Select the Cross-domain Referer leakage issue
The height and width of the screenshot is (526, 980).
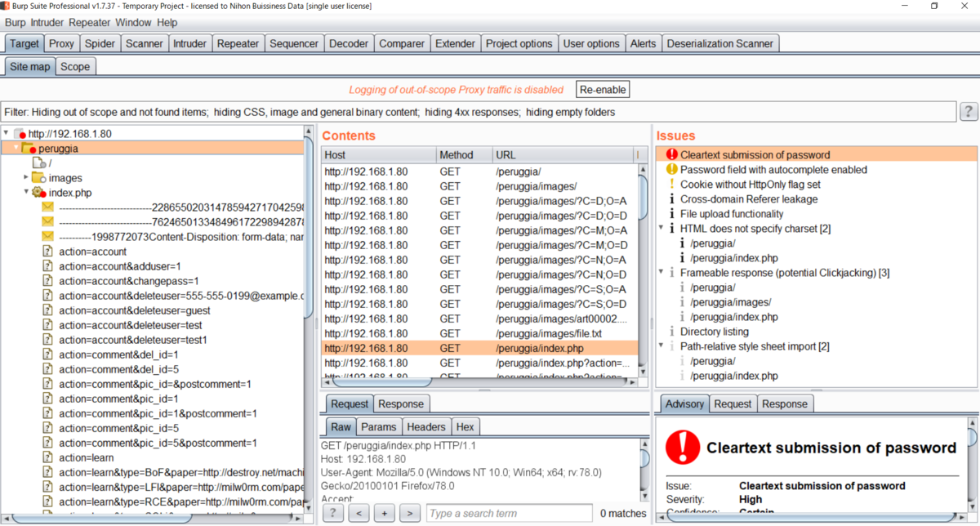click(x=748, y=198)
